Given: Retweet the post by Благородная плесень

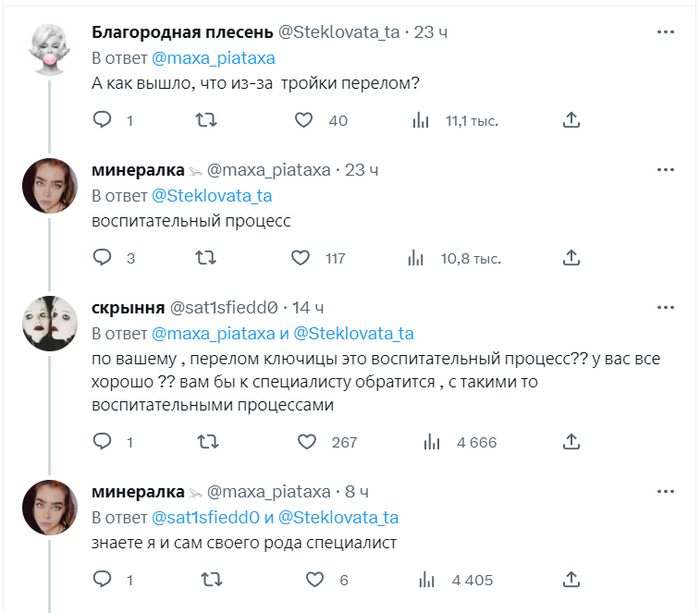Looking at the screenshot, I should [205, 120].
